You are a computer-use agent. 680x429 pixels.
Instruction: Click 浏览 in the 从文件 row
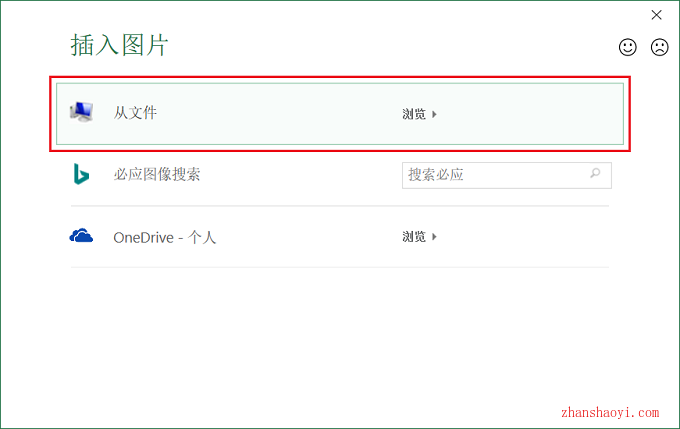tap(414, 114)
